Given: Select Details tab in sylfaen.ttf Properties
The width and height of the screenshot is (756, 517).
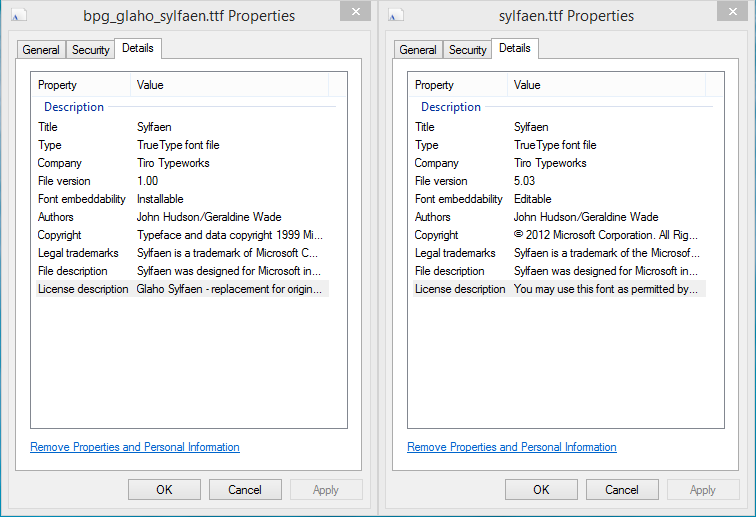Looking at the screenshot, I should click(515, 48).
